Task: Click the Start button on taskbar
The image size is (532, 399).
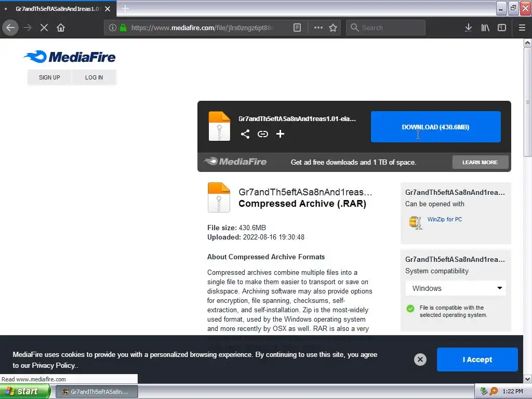Action: coord(25,392)
